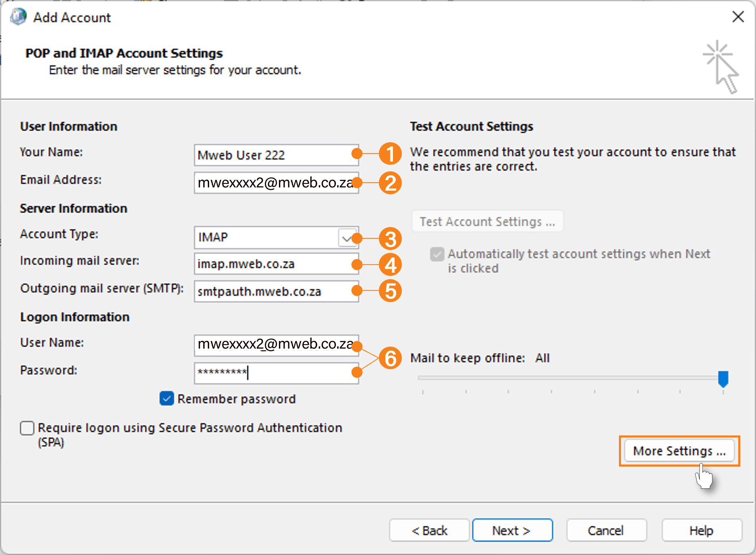
Task: Click the Incoming mail server field
Action: [276, 264]
